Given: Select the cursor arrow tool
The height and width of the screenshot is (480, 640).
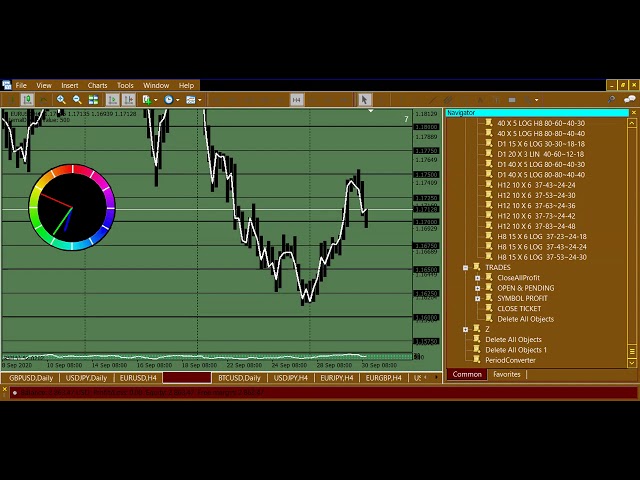Looking at the screenshot, I should [x=364, y=99].
